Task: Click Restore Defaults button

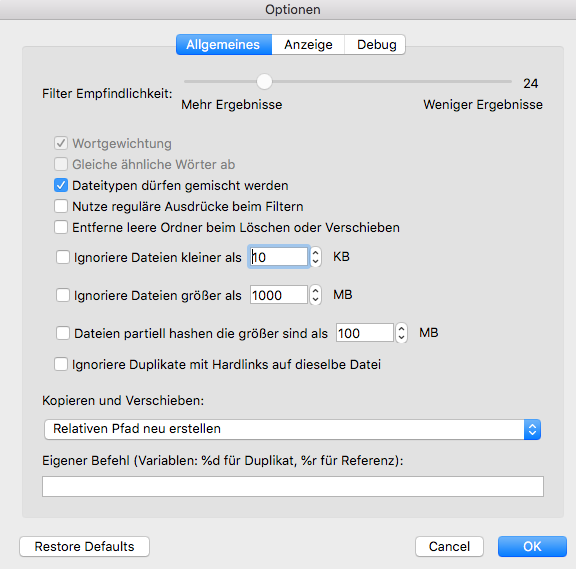Action: pyautogui.click(x=84, y=546)
